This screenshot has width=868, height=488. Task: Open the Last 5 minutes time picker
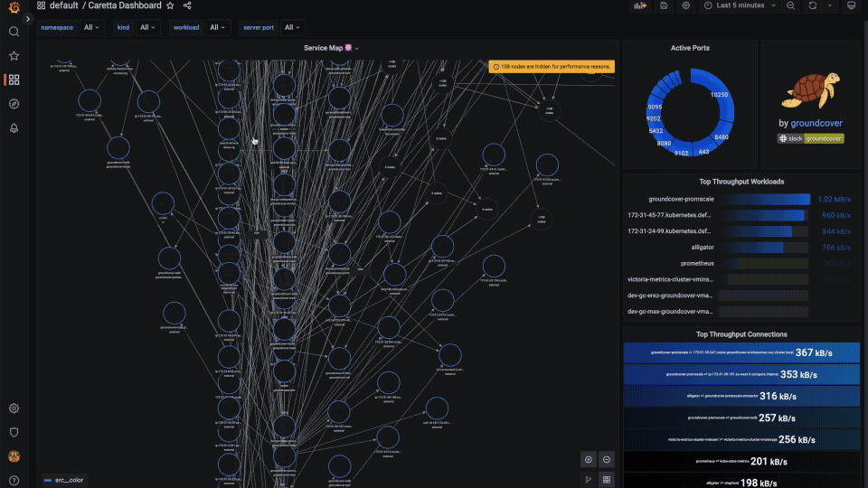pos(740,6)
